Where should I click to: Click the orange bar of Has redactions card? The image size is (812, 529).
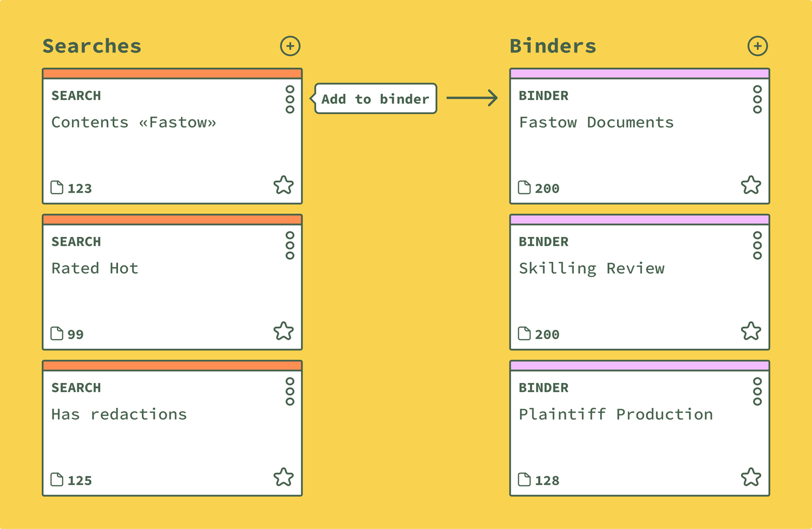[172, 366]
